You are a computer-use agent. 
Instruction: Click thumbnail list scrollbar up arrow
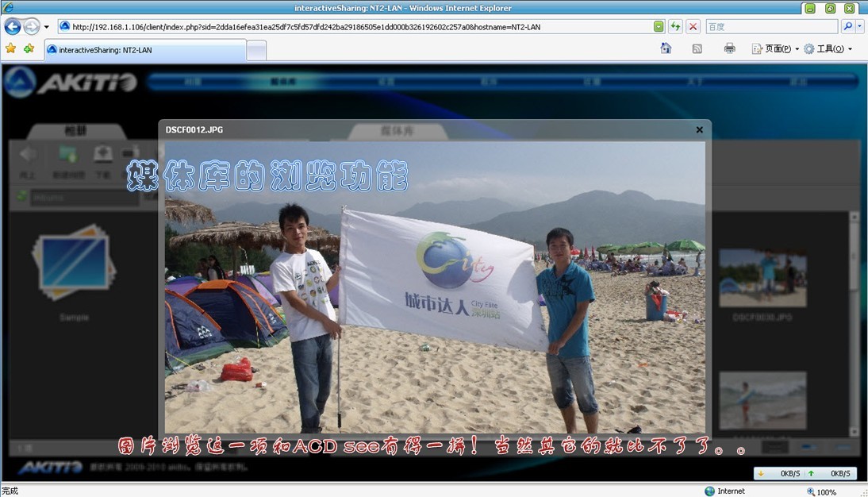click(855, 217)
